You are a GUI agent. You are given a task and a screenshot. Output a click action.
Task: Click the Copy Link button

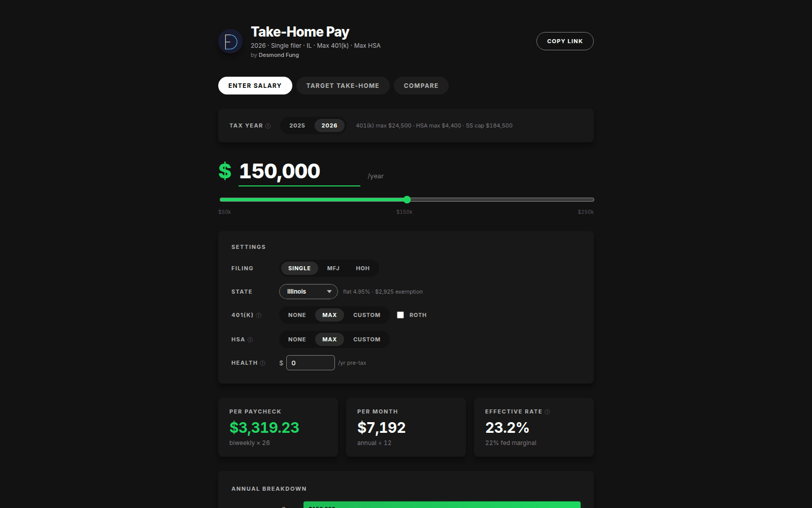(x=564, y=41)
